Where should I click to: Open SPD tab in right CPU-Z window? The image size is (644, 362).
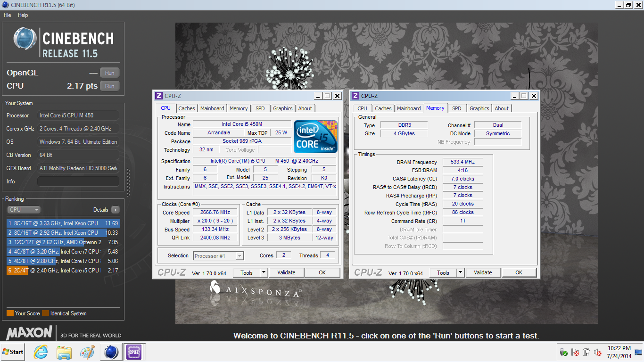[457, 108]
